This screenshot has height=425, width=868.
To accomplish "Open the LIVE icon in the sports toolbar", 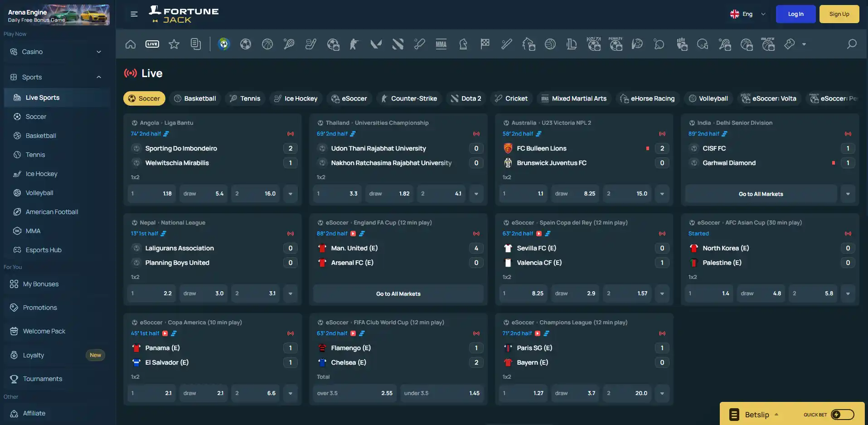I will coord(152,44).
